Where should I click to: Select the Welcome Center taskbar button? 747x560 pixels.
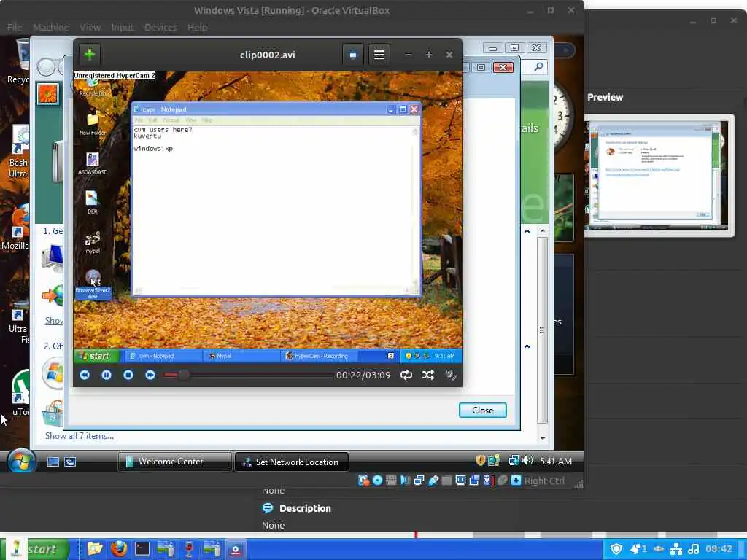pos(174,462)
